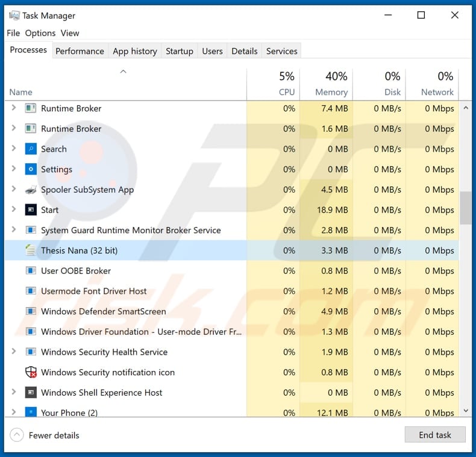Expand the second Runtime Broker process
Viewport: 476px width, 457px height.
[13, 128]
